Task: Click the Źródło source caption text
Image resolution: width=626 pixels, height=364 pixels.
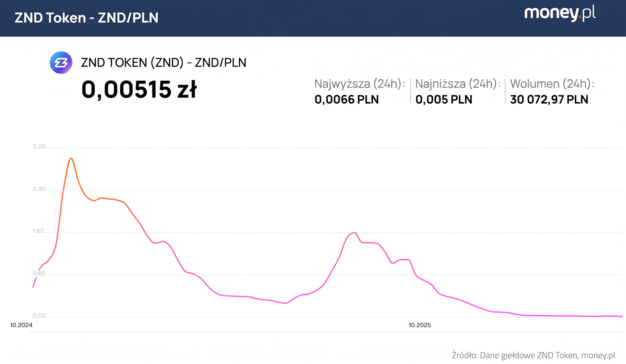Action: coord(533,355)
